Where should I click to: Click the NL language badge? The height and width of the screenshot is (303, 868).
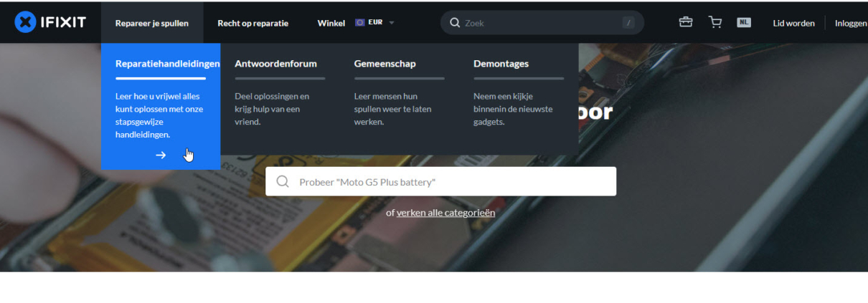click(744, 22)
